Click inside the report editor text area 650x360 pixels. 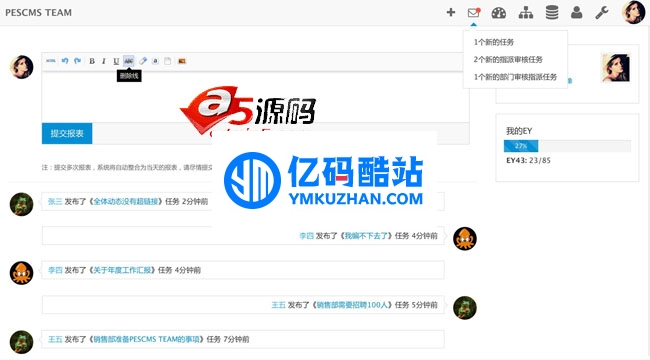tap(256, 97)
